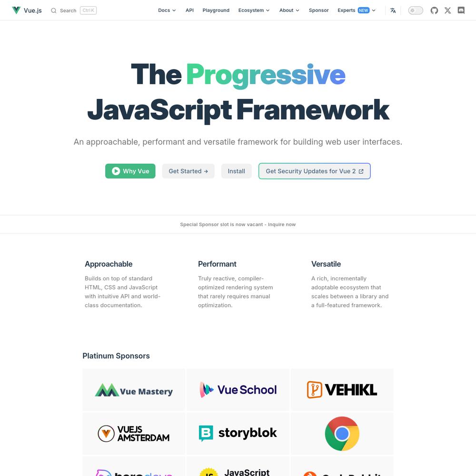Click the Ctrl K search shortcut badge

(x=89, y=10)
